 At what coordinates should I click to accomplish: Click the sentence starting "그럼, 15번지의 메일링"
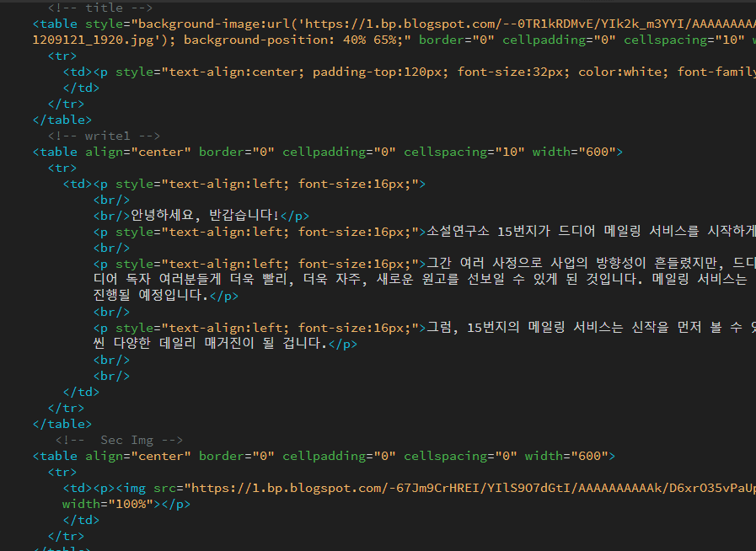[x=591, y=328]
